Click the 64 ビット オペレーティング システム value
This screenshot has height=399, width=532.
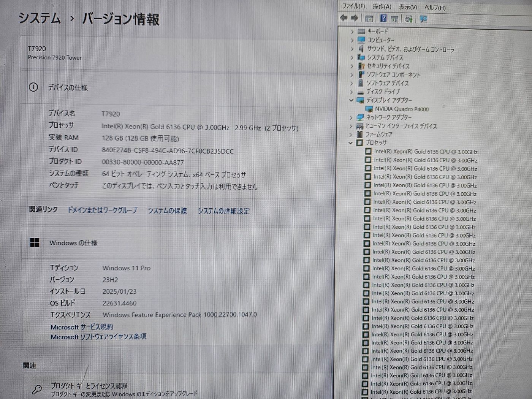(174, 174)
